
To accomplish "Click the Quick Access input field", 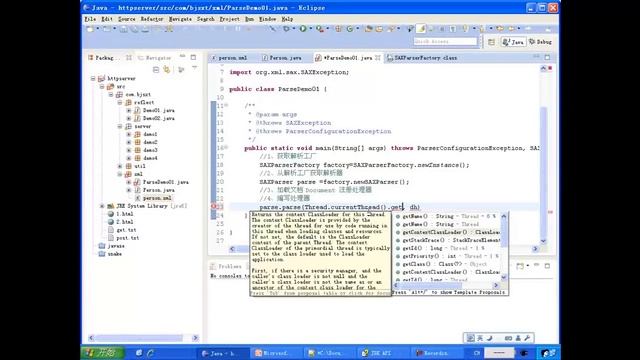I will tap(445, 42).
